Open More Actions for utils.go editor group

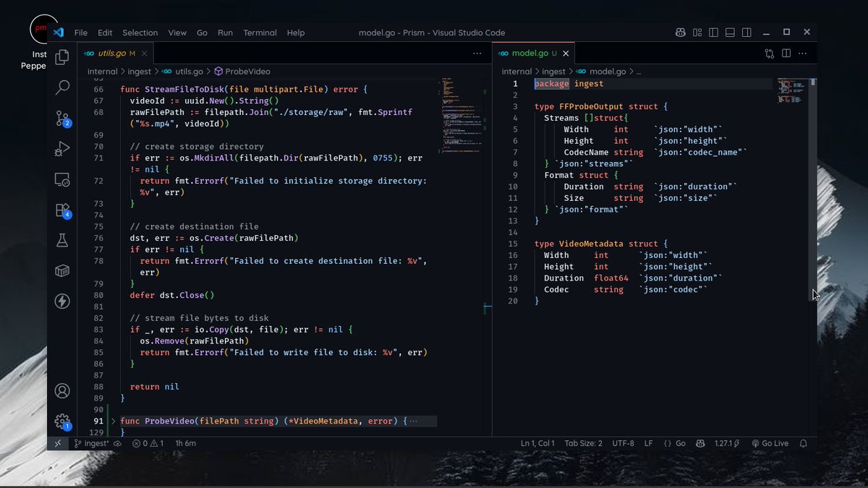tap(477, 53)
